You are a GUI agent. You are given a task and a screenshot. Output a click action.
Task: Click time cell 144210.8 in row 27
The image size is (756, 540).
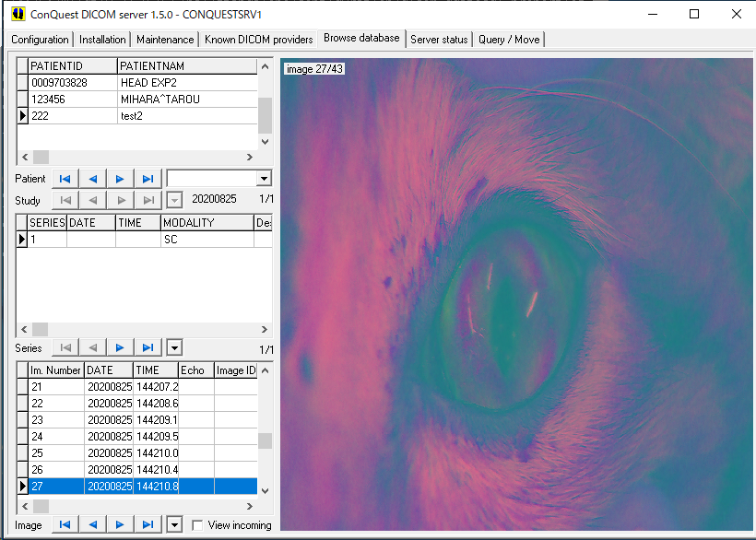click(156, 486)
